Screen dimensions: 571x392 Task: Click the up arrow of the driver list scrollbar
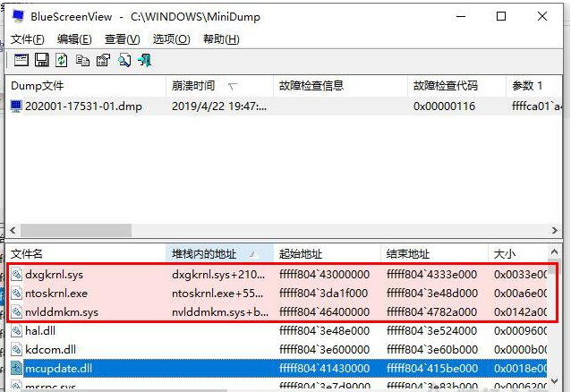point(554,251)
